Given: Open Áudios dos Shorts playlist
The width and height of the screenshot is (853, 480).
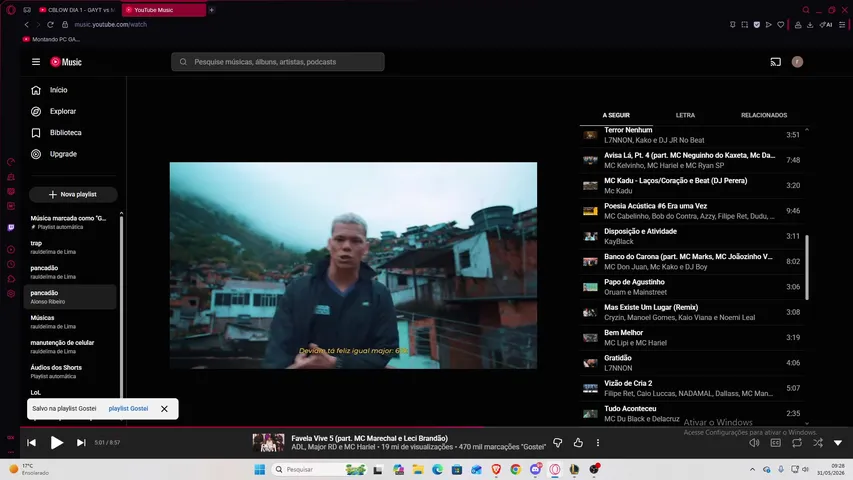Looking at the screenshot, I should (x=71, y=371).
